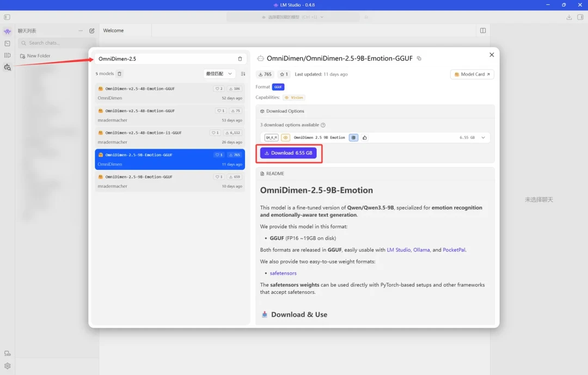Click the 659 downloads badge on last result
Image resolution: width=588 pixels, height=375 pixels.
[x=234, y=177]
